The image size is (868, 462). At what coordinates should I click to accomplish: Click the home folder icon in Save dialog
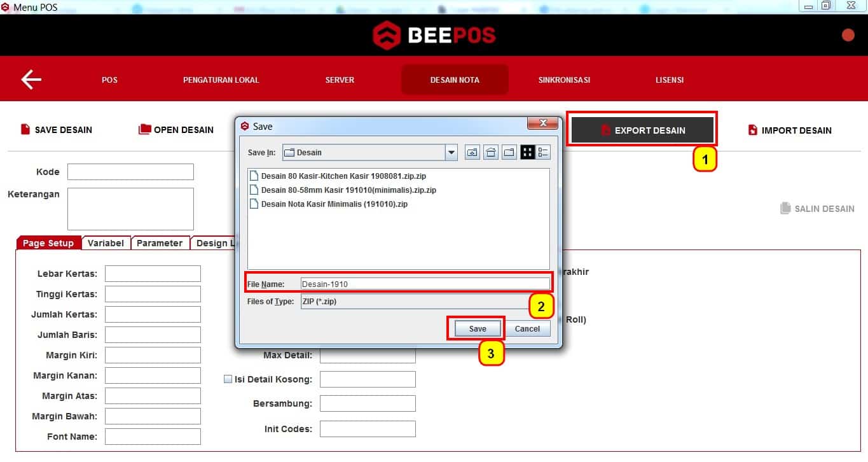coord(490,152)
